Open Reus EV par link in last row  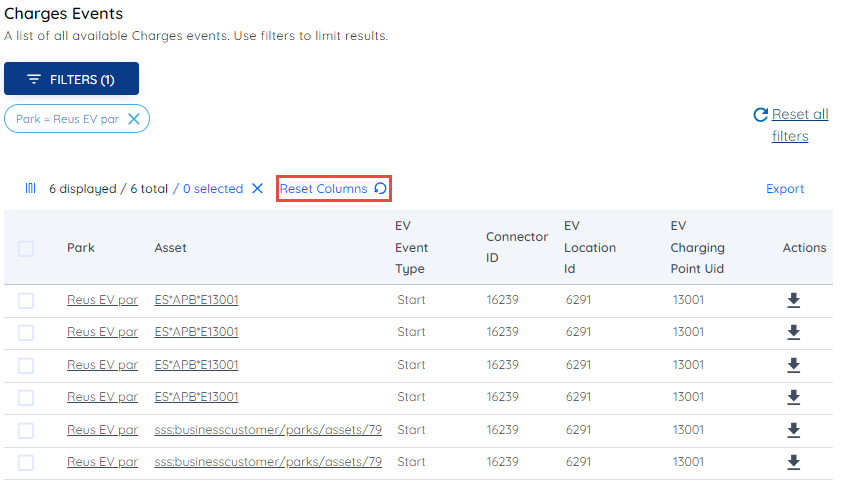coord(102,462)
